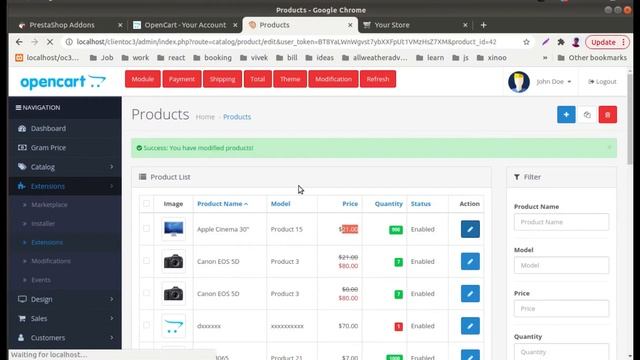640x360 pixels.
Task: Click the Home breadcrumb link
Action: coord(205,117)
